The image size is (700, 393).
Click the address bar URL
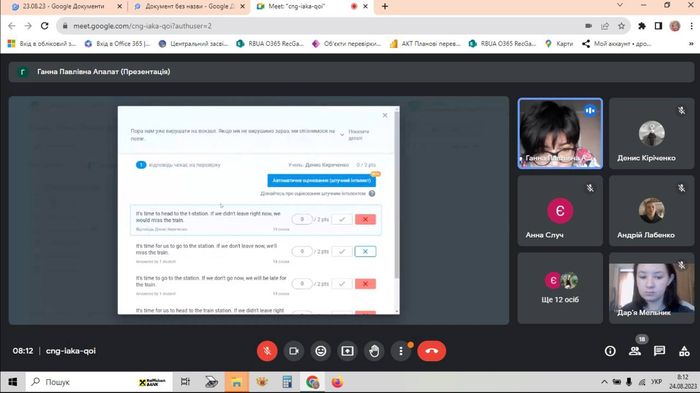click(x=142, y=26)
